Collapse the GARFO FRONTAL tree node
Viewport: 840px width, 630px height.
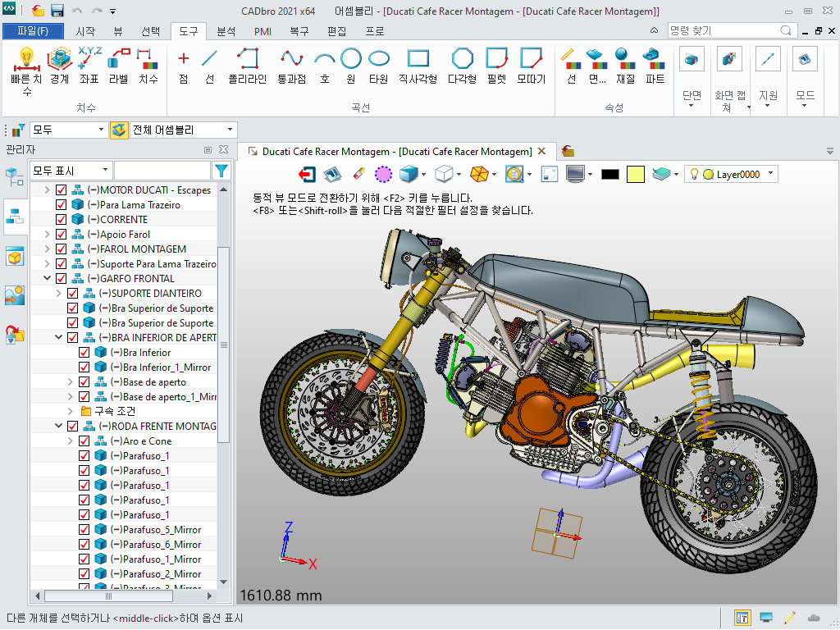[x=47, y=279]
